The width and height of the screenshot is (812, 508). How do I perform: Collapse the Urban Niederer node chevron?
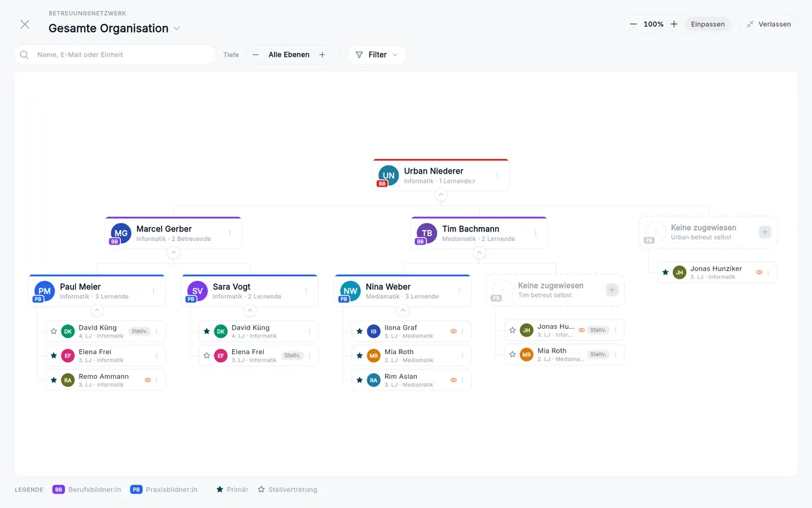pyautogui.click(x=441, y=195)
